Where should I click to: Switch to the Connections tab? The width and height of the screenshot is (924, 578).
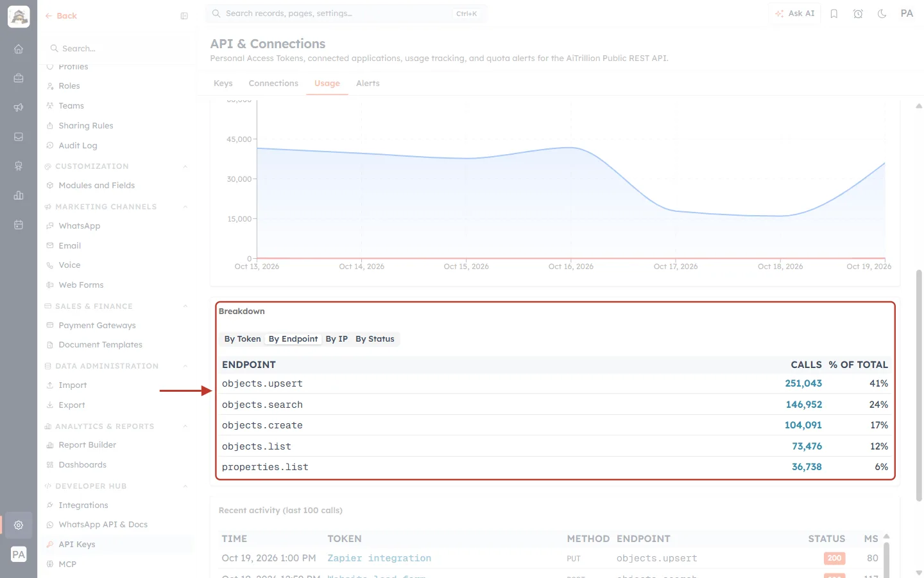pos(273,83)
